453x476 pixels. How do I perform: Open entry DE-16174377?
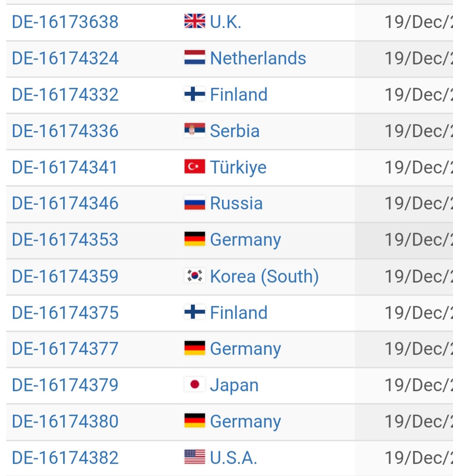tap(65, 348)
